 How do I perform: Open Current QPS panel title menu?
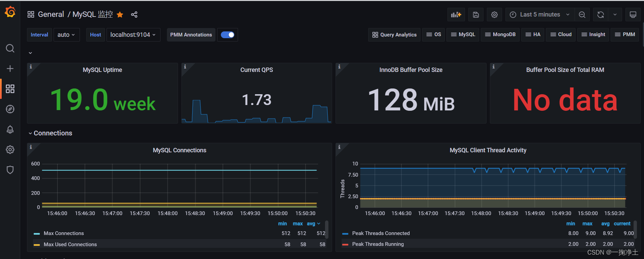tap(257, 70)
